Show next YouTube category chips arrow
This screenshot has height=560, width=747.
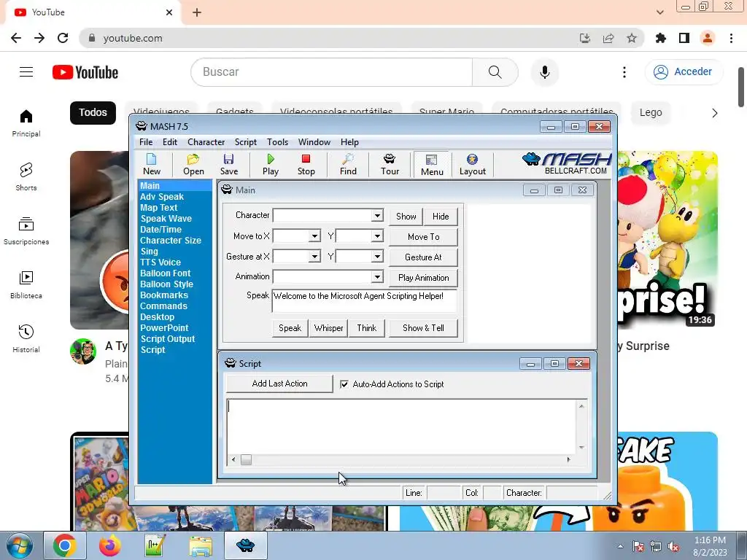tap(714, 113)
